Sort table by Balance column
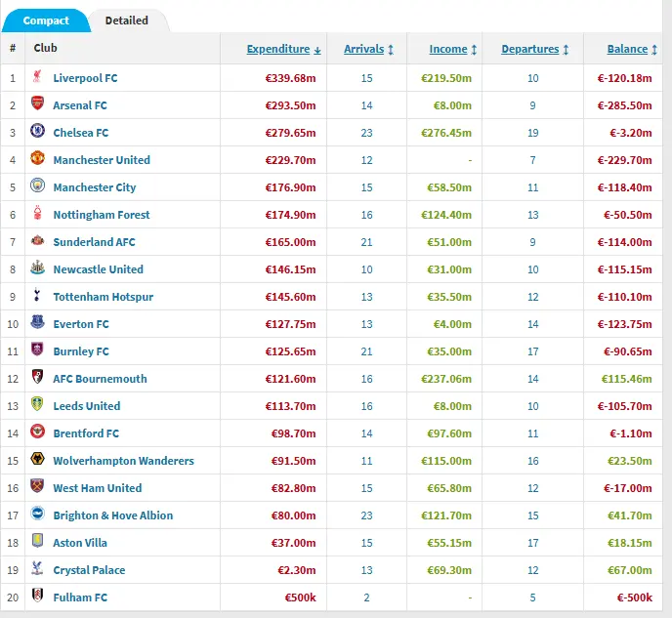672x618 pixels. [627, 49]
